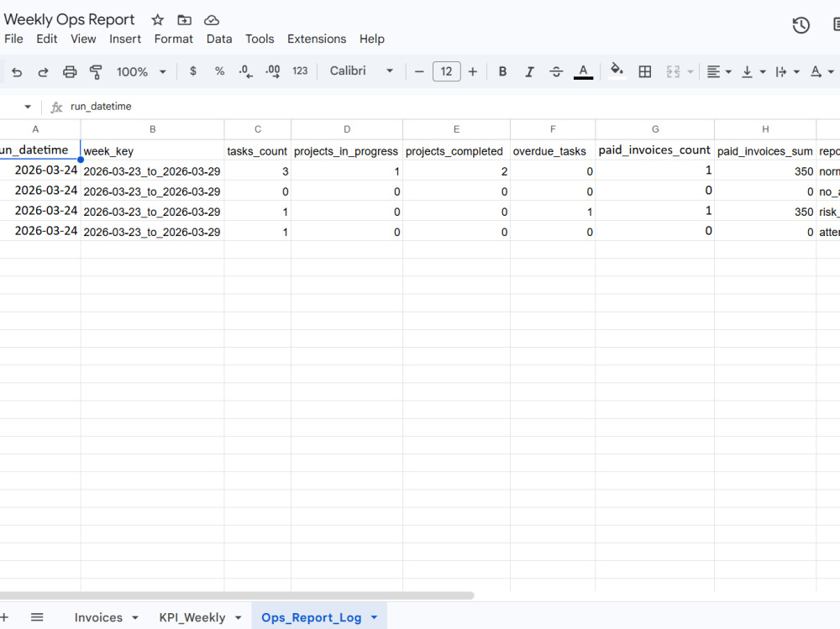Select the week_key header cell
The width and height of the screenshot is (840, 629).
(x=153, y=150)
